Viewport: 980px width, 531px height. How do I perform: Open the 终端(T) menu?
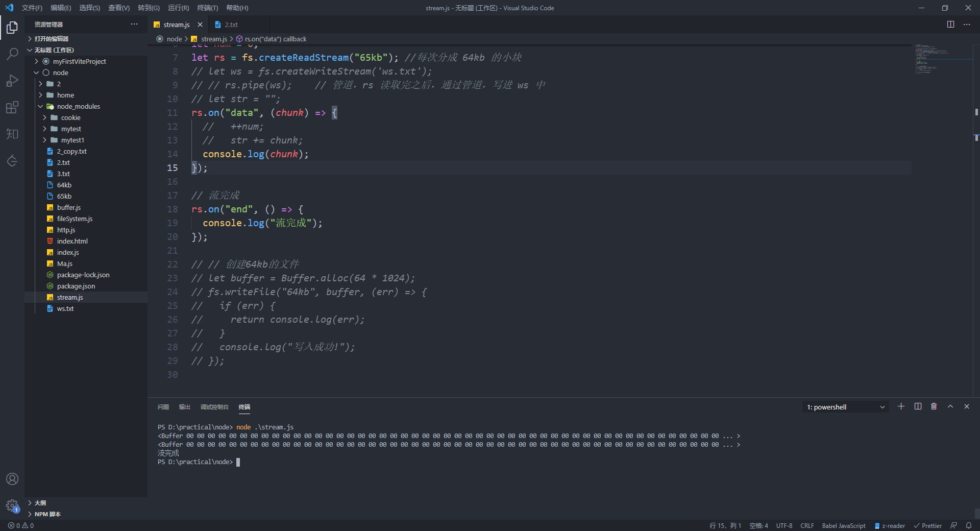[207, 8]
